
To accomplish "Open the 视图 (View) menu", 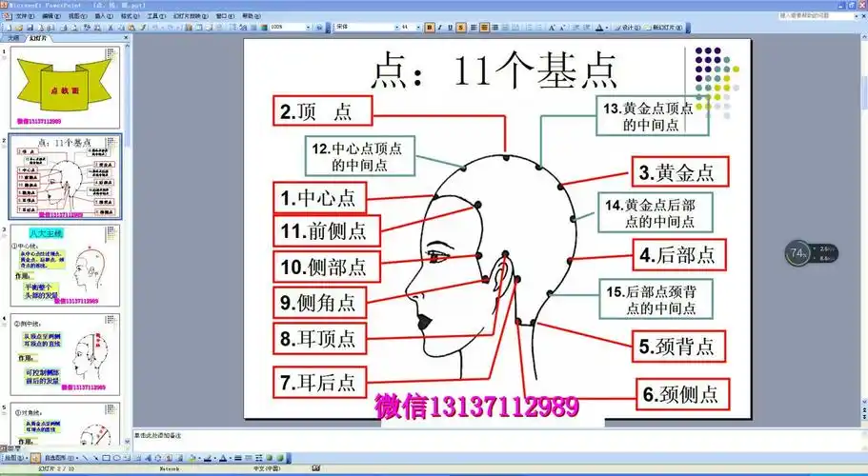I will pyautogui.click(x=77, y=16).
